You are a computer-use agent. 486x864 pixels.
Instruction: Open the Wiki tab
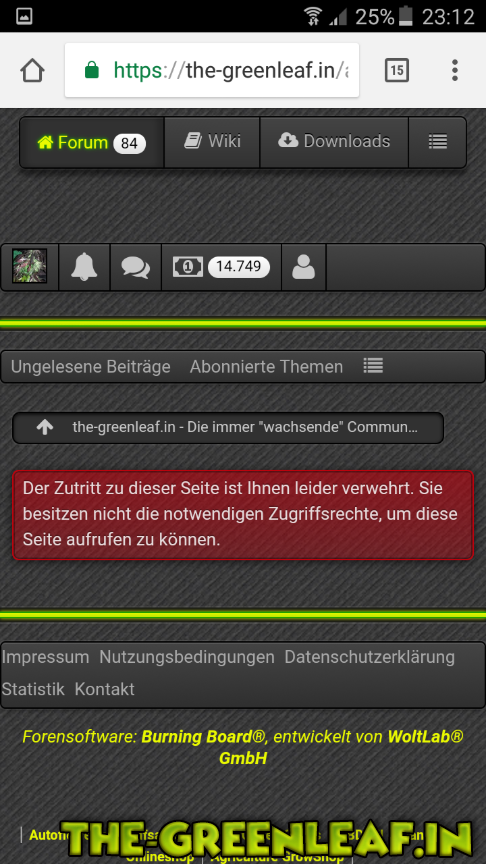(x=212, y=142)
